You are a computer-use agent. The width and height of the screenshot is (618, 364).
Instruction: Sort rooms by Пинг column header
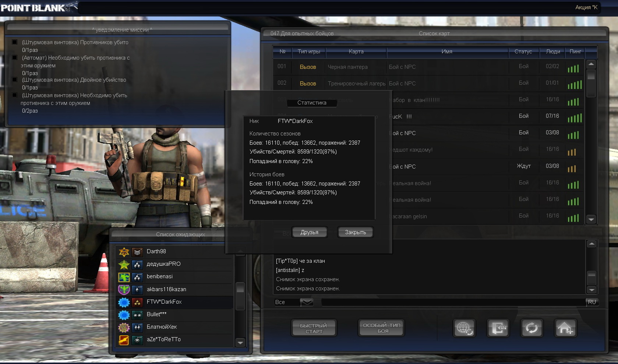575,52
